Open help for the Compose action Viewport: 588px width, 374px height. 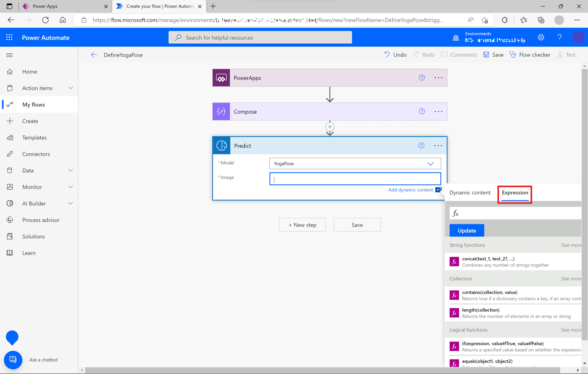(422, 111)
